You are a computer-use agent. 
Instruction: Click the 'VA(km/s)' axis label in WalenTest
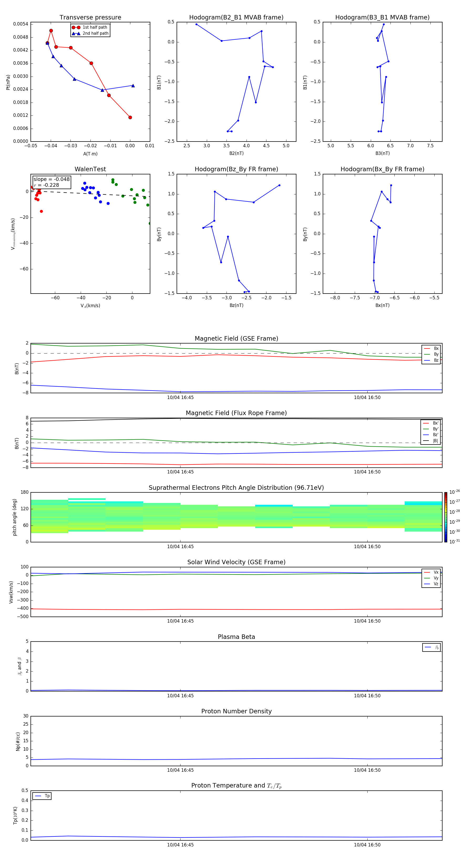tap(90, 306)
